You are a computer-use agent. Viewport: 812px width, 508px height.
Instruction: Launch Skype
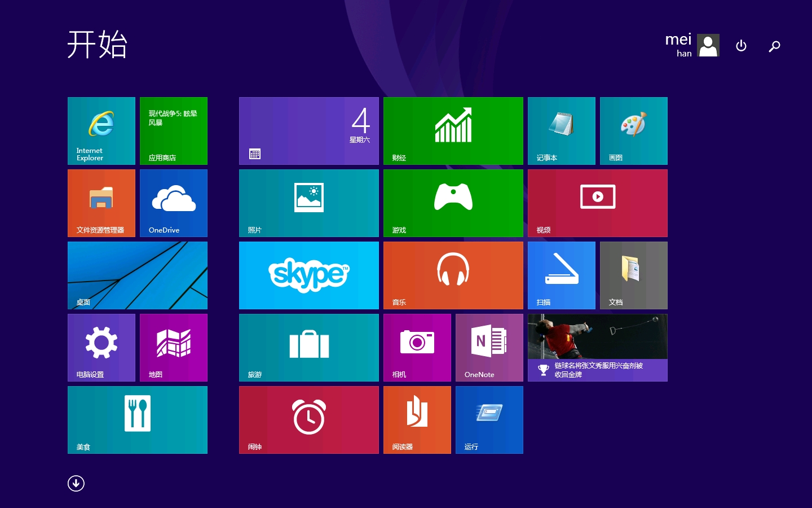point(308,275)
